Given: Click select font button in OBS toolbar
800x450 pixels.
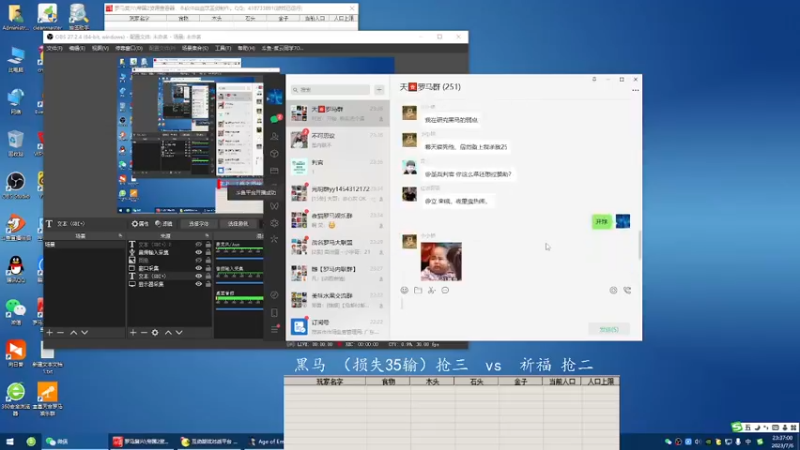Looking at the screenshot, I should point(198,224).
